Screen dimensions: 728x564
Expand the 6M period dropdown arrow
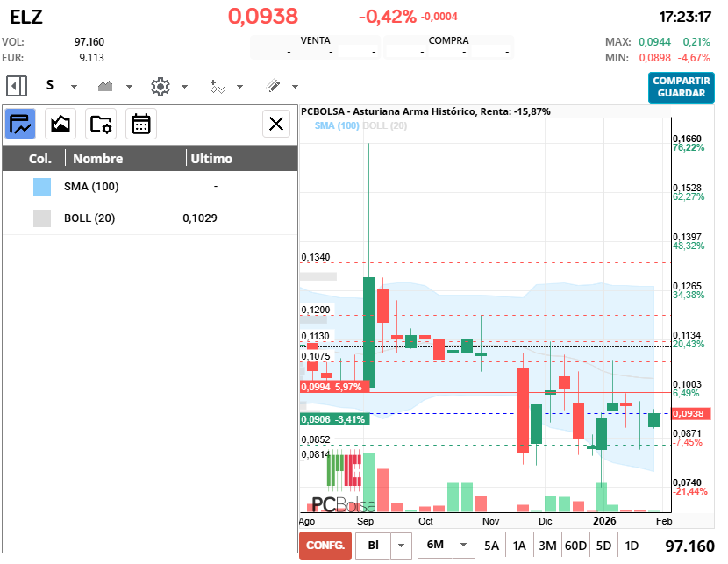[465, 545]
